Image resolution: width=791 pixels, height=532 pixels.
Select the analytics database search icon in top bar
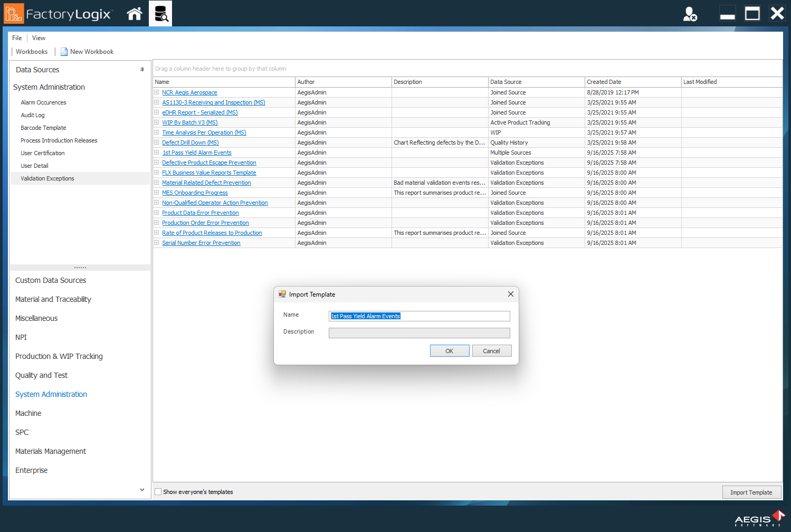(160, 13)
